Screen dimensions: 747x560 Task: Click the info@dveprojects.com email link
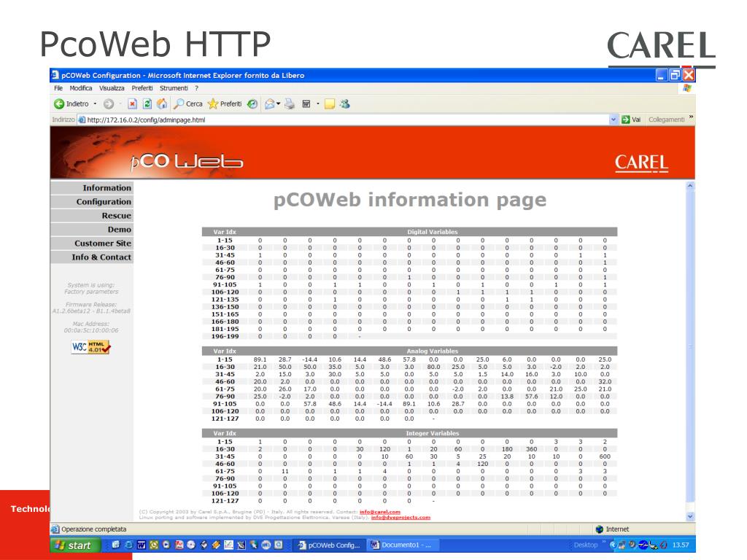click(400, 517)
